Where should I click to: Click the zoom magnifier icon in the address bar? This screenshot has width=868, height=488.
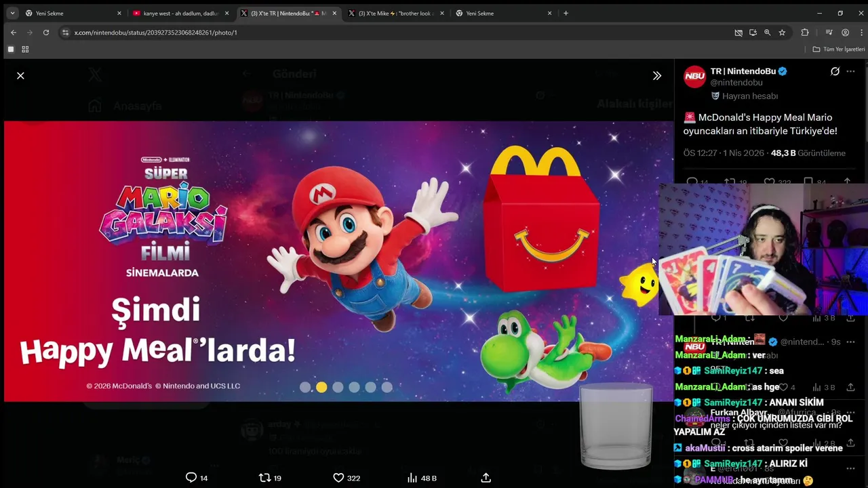tap(767, 33)
